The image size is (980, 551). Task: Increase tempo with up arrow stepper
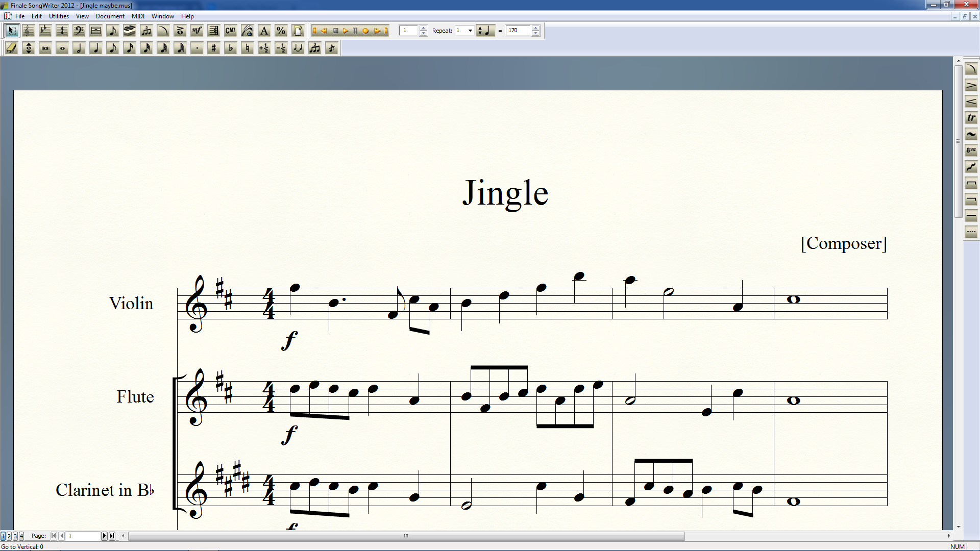(x=535, y=28)
